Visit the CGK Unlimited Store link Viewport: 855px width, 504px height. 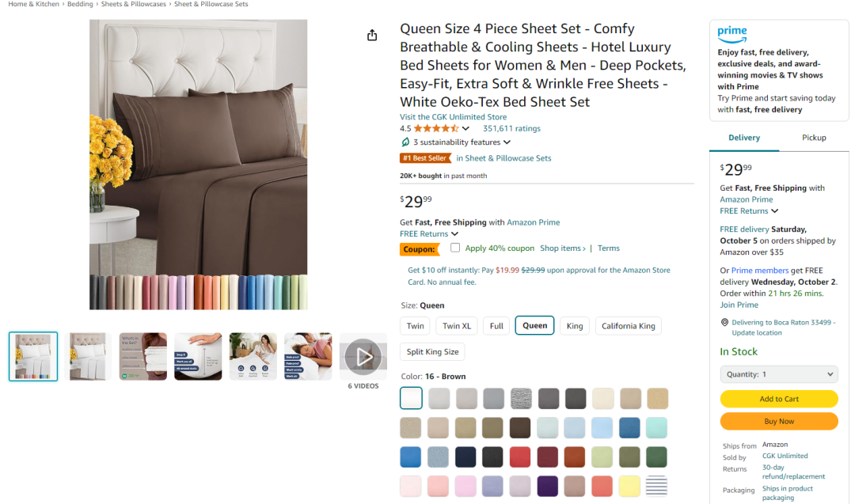(453, 117)
